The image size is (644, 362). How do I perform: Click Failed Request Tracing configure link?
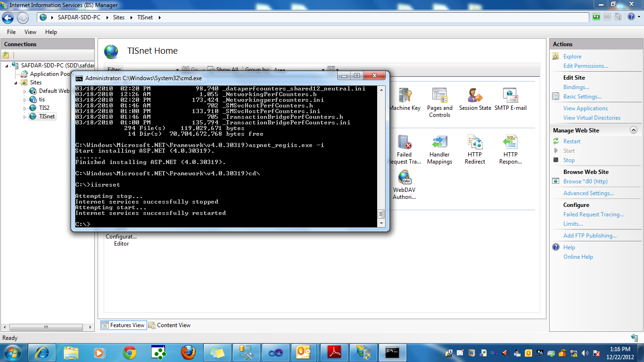(594, 214)
